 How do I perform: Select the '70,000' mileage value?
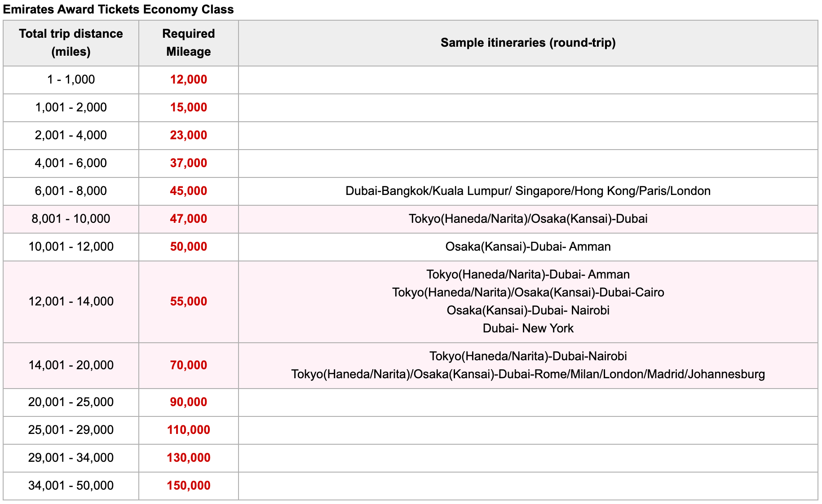click(189, 365)
